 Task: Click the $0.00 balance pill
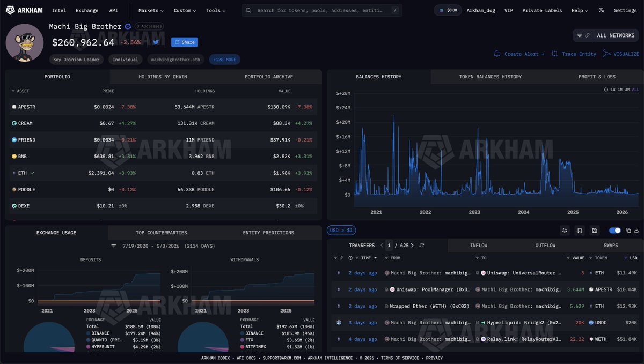pos(448,10)
